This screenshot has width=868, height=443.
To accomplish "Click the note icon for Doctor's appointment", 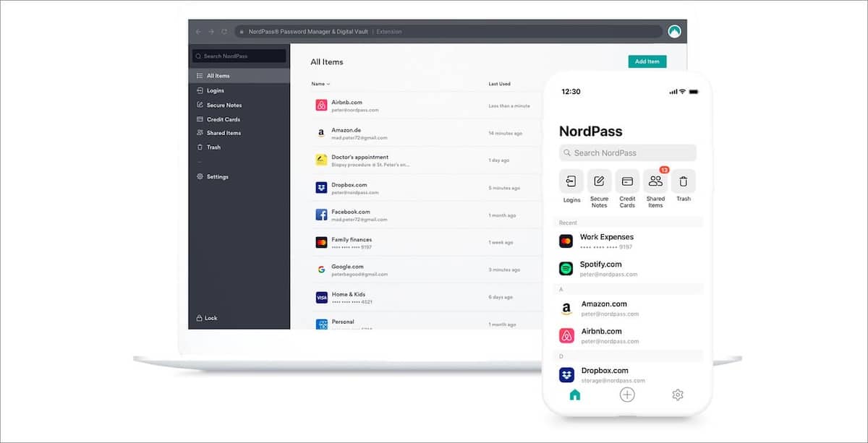I will [321, 160].
